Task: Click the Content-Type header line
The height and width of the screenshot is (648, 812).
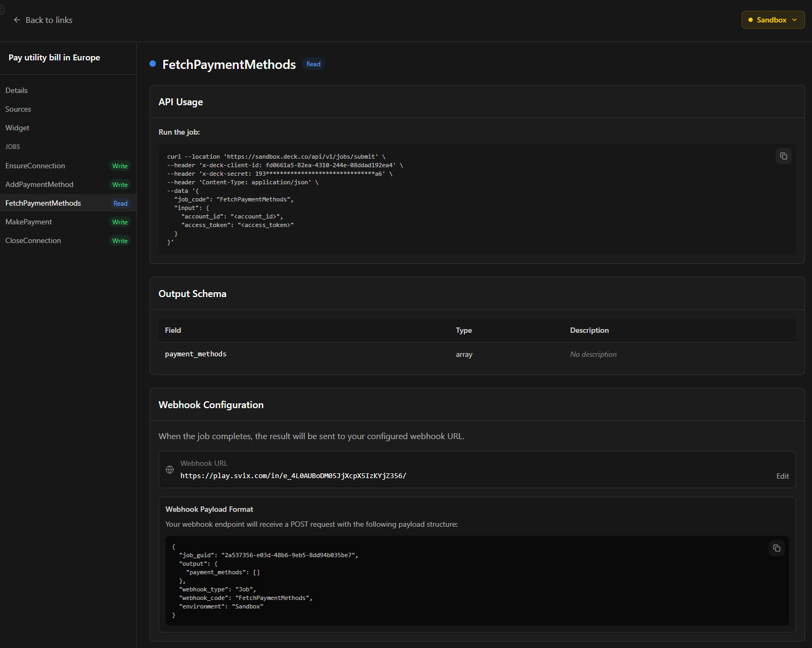Action: pyautogui.click(x=243, y=182)
